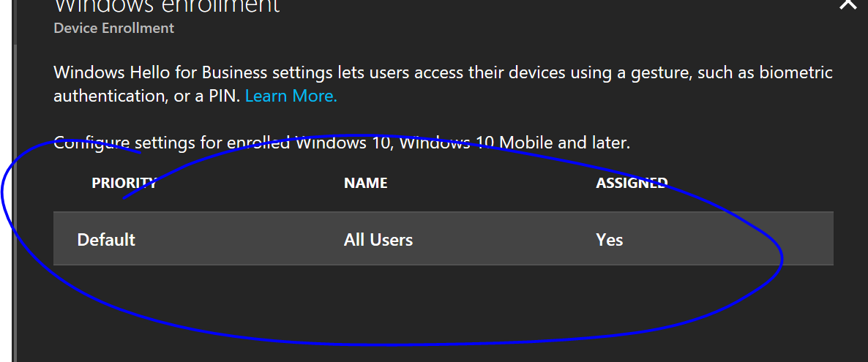Viewport: 868px width, 362px height.
Task: Click the word PIN in the description
Action: (x=225, y=96)
